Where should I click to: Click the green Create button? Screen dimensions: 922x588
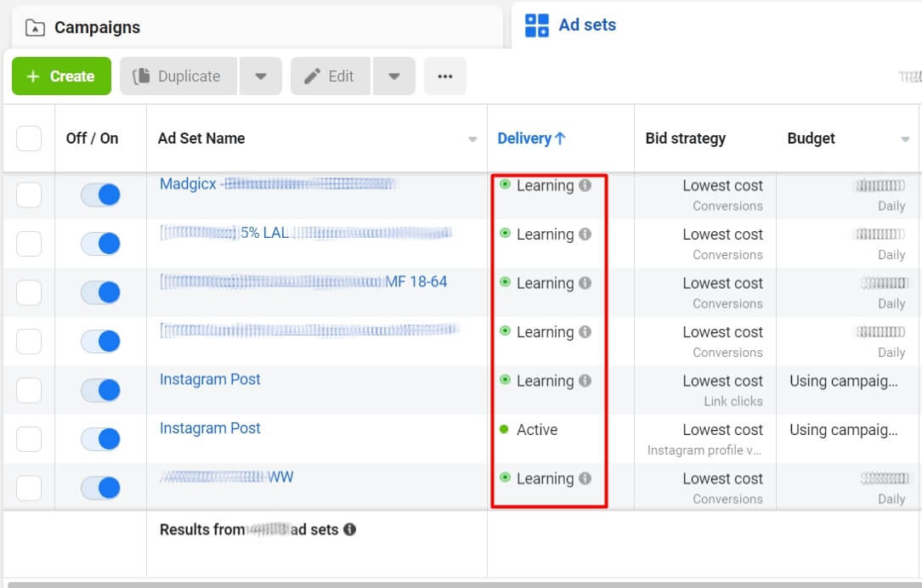click(60, 76)
